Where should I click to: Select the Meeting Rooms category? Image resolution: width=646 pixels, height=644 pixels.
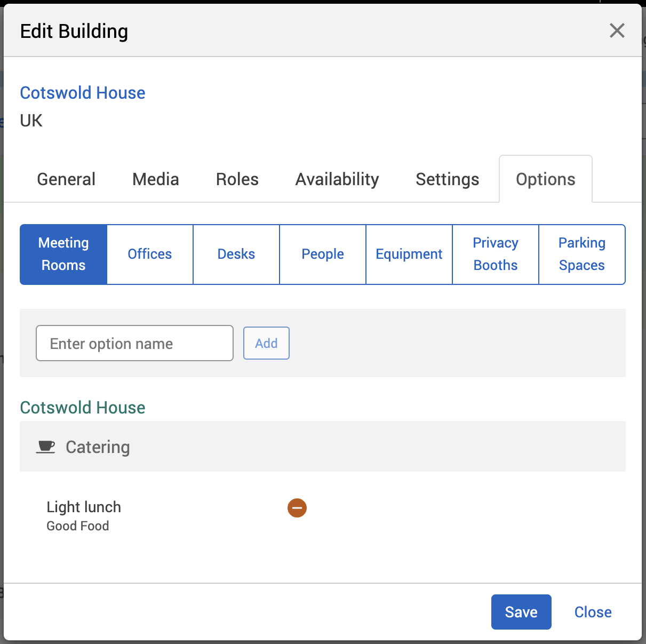pyautogui.click(x=63, y=254)
